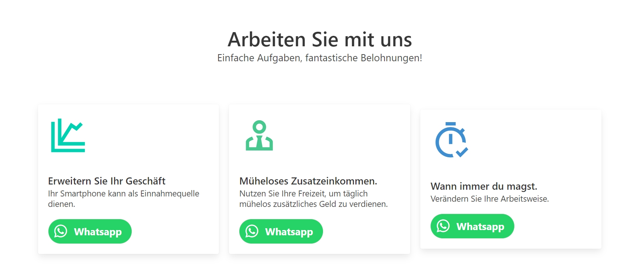Click 'Verändern Sie Ihre Arbeitsweise.' text
This screenshot has height=273, width=644.
(x=490, y=199)
